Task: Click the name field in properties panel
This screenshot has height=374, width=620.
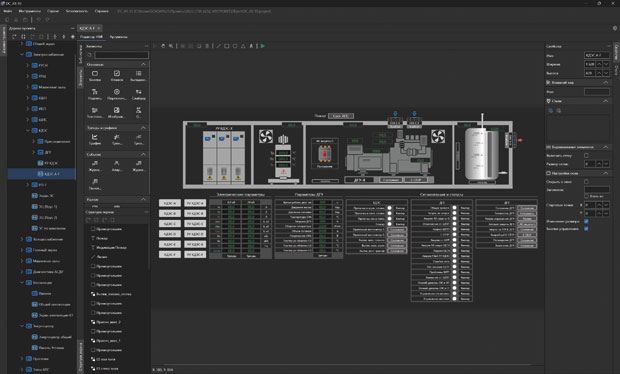Action: [x=597, y=55]
